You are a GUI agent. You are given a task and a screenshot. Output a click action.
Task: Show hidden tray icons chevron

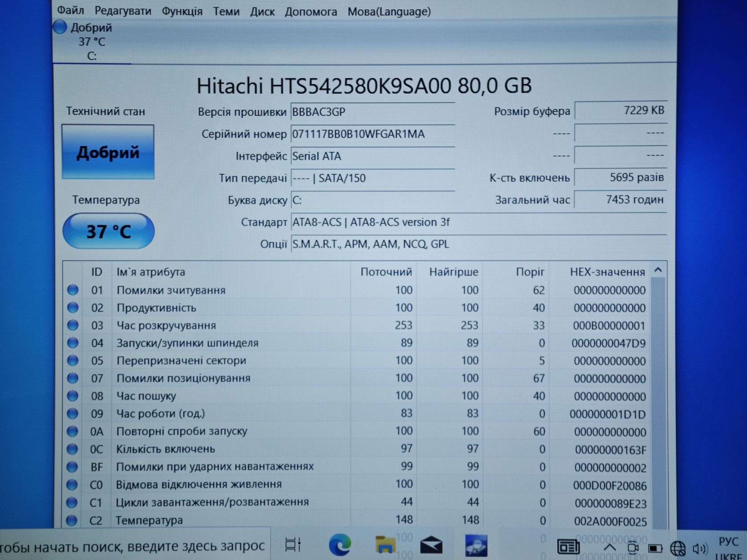(x=610, y=548)
